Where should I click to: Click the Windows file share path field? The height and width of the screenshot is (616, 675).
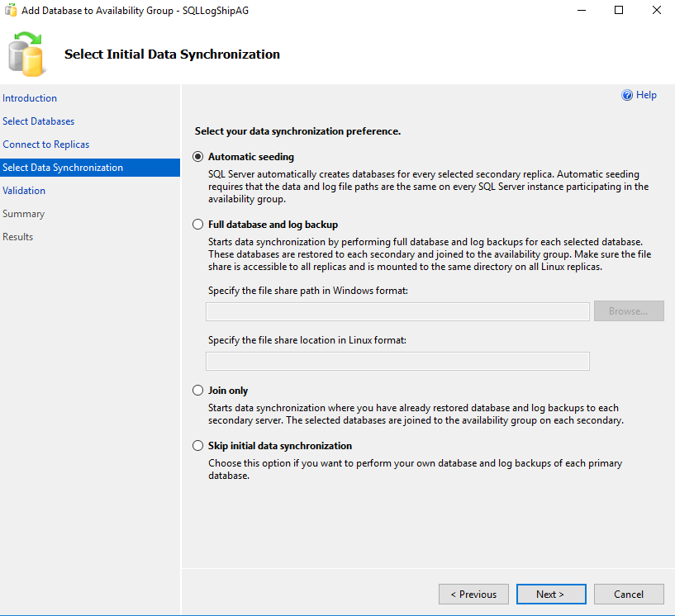click(397, 311)
